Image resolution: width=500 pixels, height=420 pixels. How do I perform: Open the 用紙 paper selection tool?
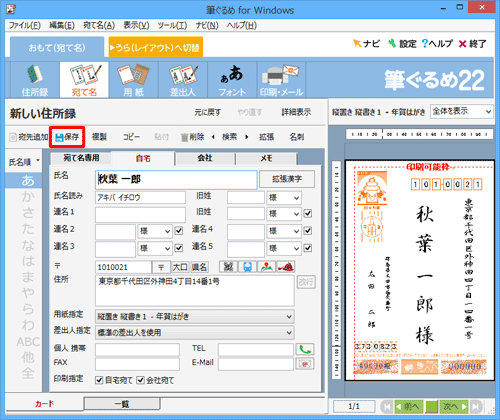(x=133, y=80)
